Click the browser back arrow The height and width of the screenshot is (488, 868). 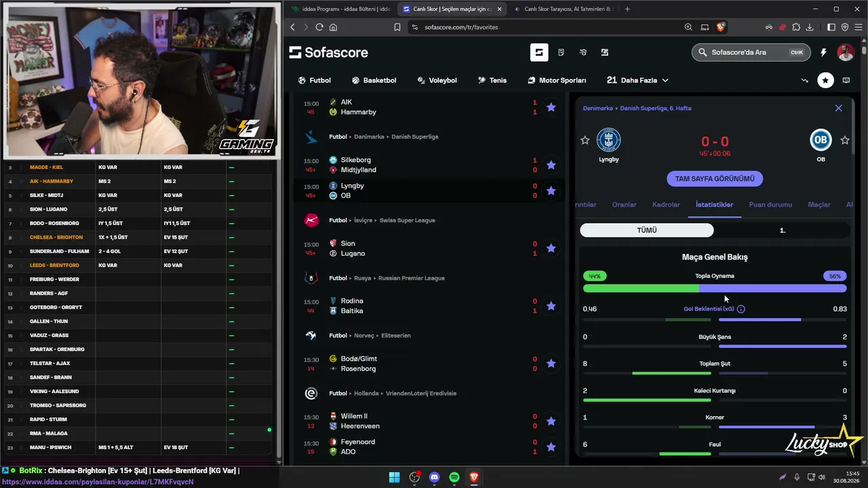pos(293,27)
